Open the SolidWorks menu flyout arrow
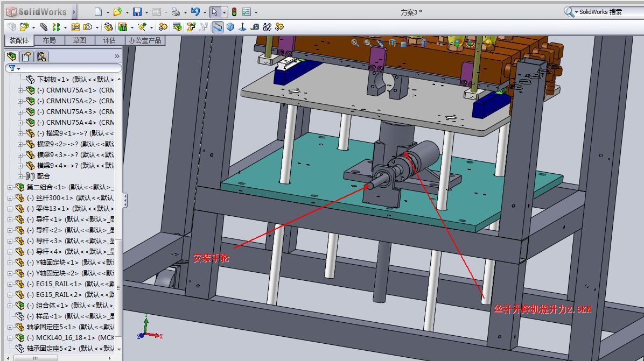644x361 pixels. (x=74, y=12)
